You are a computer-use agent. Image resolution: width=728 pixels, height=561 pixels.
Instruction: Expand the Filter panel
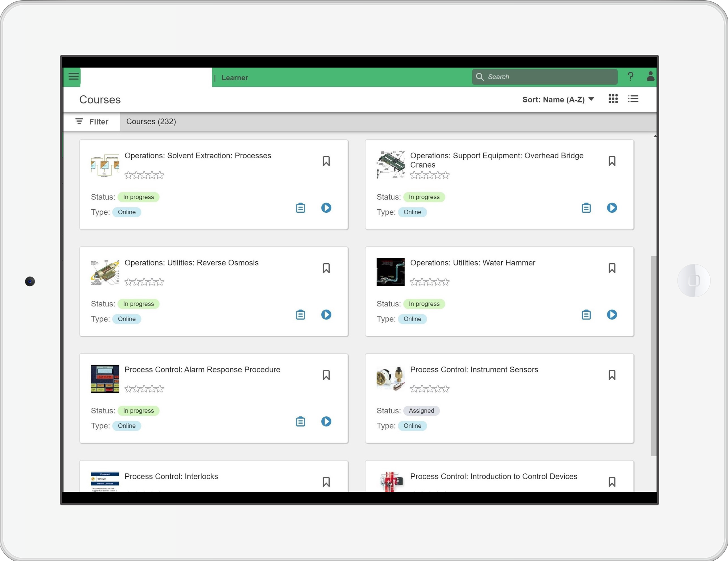[x=91, y=121]
